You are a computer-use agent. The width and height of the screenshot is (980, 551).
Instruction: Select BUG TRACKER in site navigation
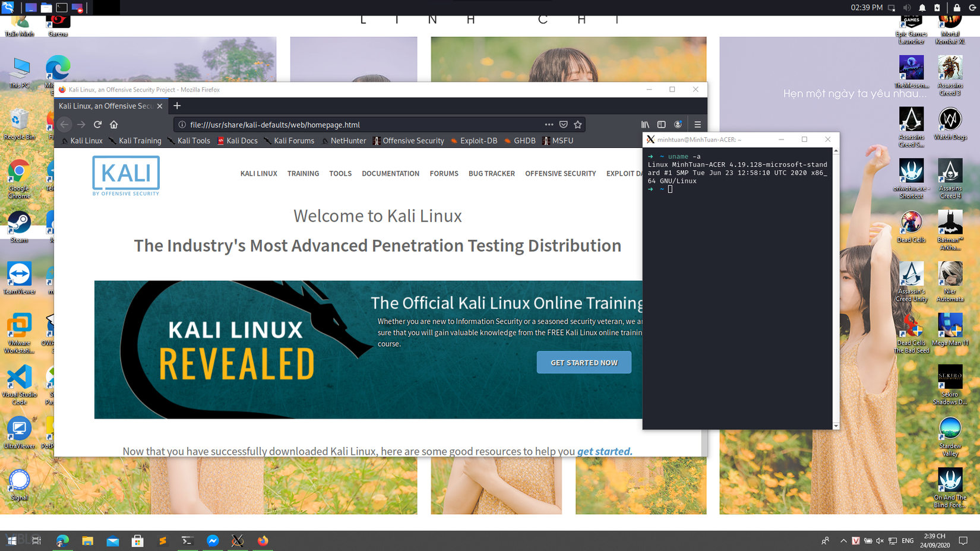pos(492,173)
